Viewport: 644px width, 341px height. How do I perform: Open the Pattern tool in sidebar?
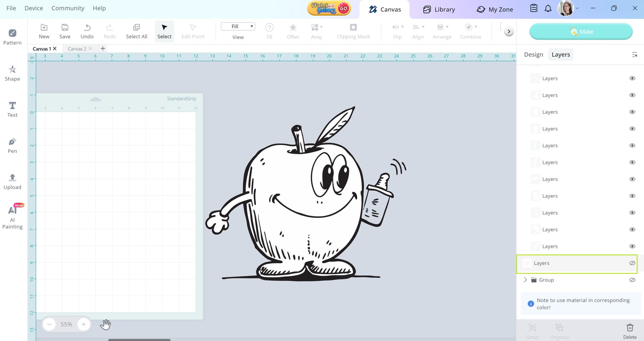12,37
